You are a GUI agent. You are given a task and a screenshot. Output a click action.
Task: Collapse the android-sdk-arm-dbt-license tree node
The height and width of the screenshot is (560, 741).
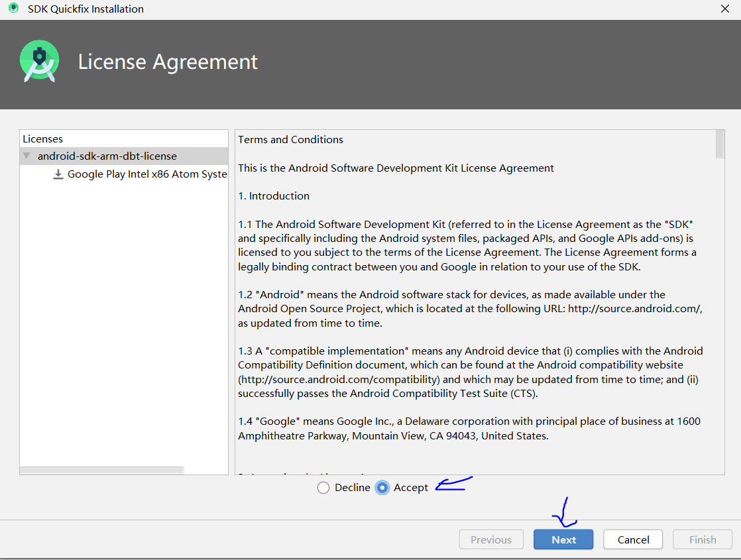(27, 156)
